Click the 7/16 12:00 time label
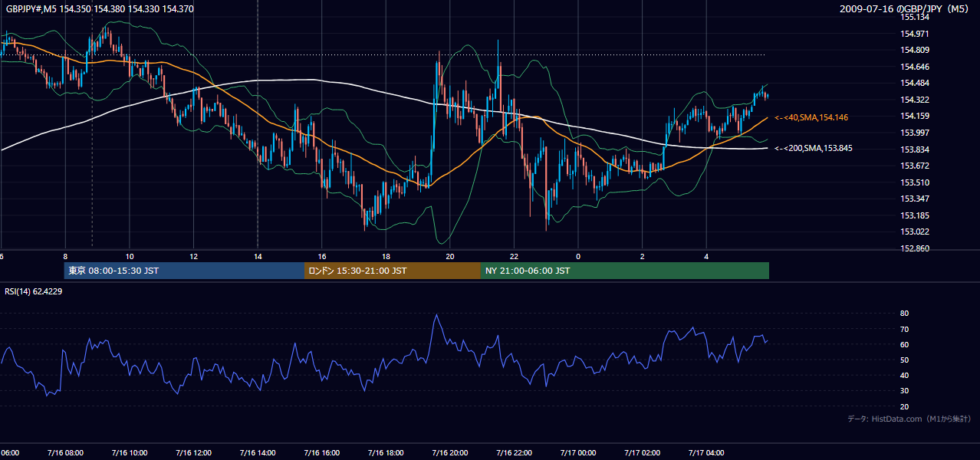Viewport: 980px width, 460px height. (x=194, y=452)
